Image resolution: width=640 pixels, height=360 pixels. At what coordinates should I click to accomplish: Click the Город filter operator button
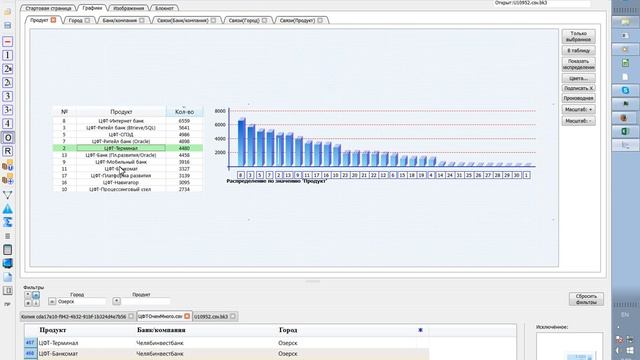tap(52, 301)
